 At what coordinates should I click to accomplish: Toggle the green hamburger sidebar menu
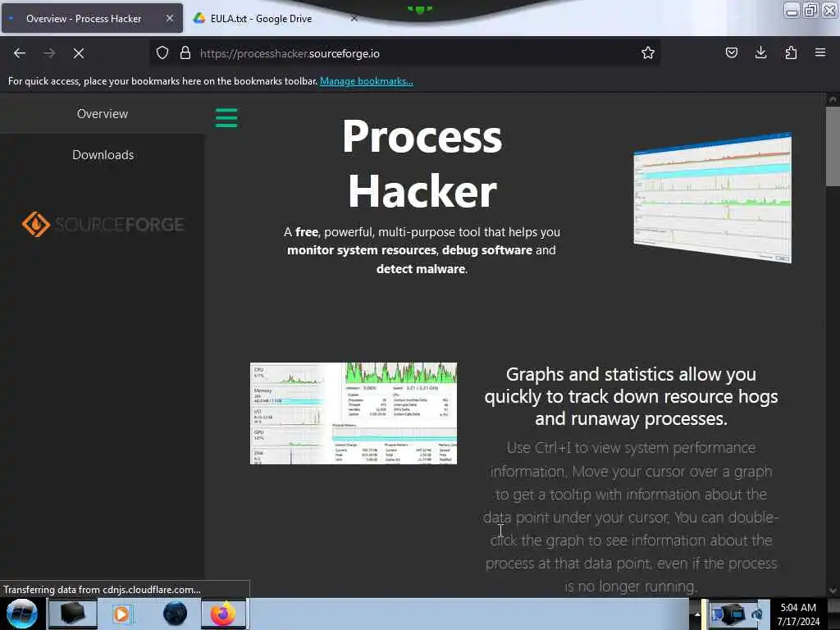click(226, 118)
